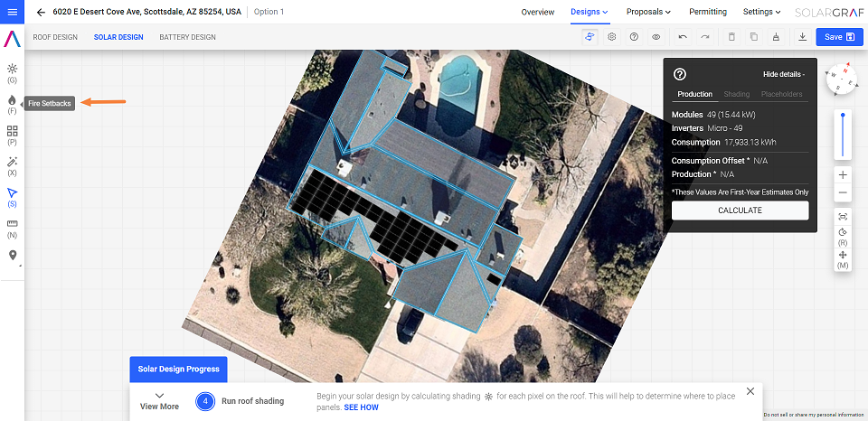Open the Designs dropdown menu

590,12
